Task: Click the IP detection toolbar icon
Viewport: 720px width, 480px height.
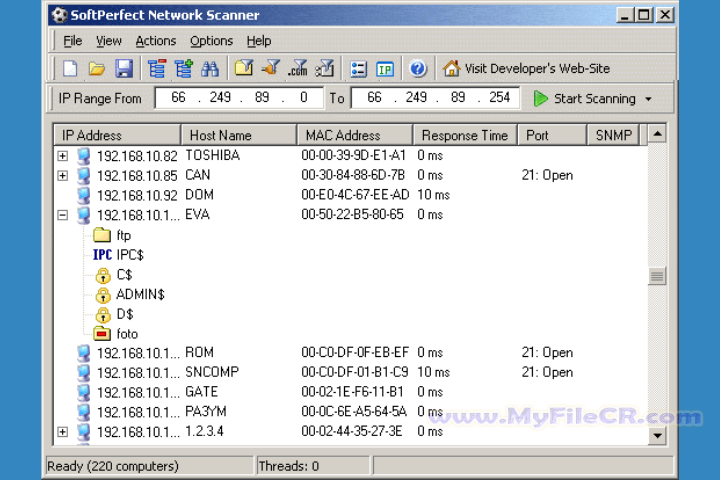Action: pyautogui.click(x=385, y=69)
